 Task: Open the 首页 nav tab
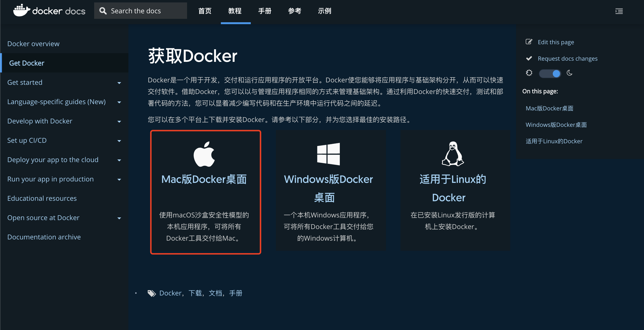coord(205,11)
